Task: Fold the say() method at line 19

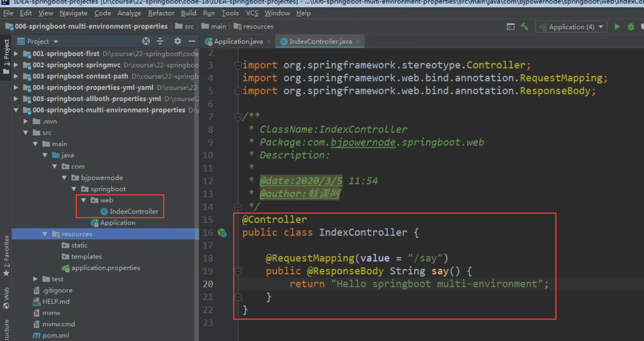Action: click(x=238, y=271)
